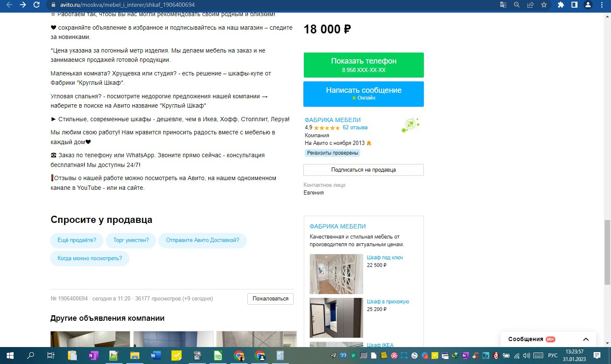Click the battery tray icon
Viewport: 611px width, 364px height.
(506, 356)
